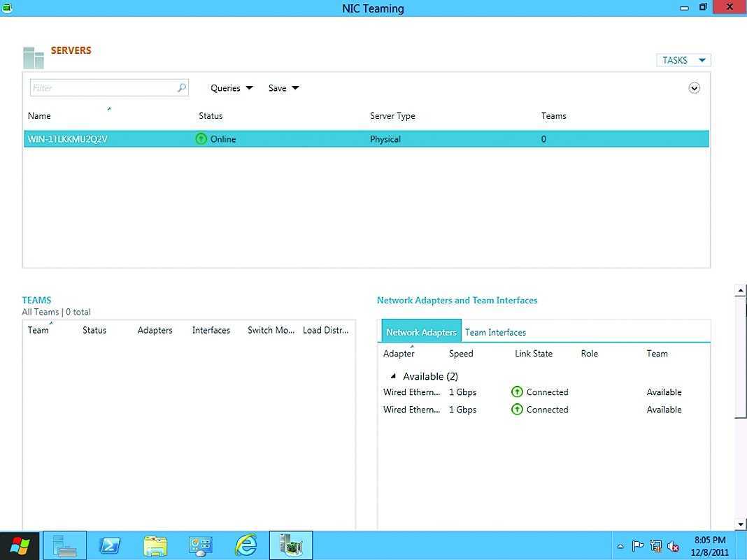Click the vertical scrollbar down arrow

tap(741, 524)
